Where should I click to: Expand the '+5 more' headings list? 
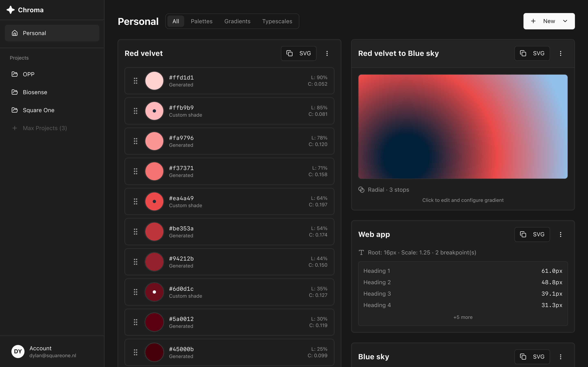click(463, 317)
